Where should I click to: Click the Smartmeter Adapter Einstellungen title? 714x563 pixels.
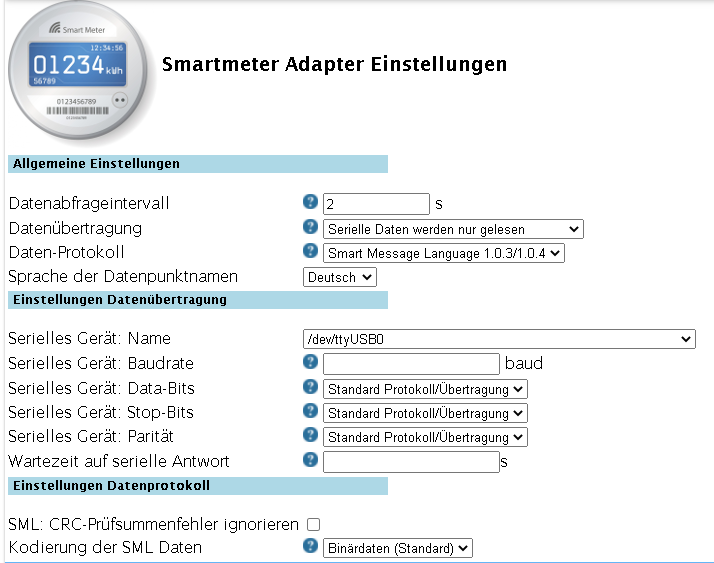point(334,64)
